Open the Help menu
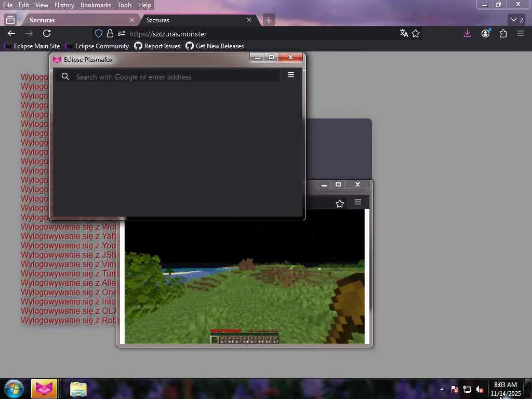This screenshot has height=399, width=532. tap(144, 5)
